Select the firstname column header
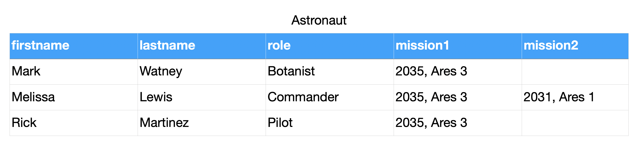The height and width of the screenshot is (150, 644). (41, 46)
